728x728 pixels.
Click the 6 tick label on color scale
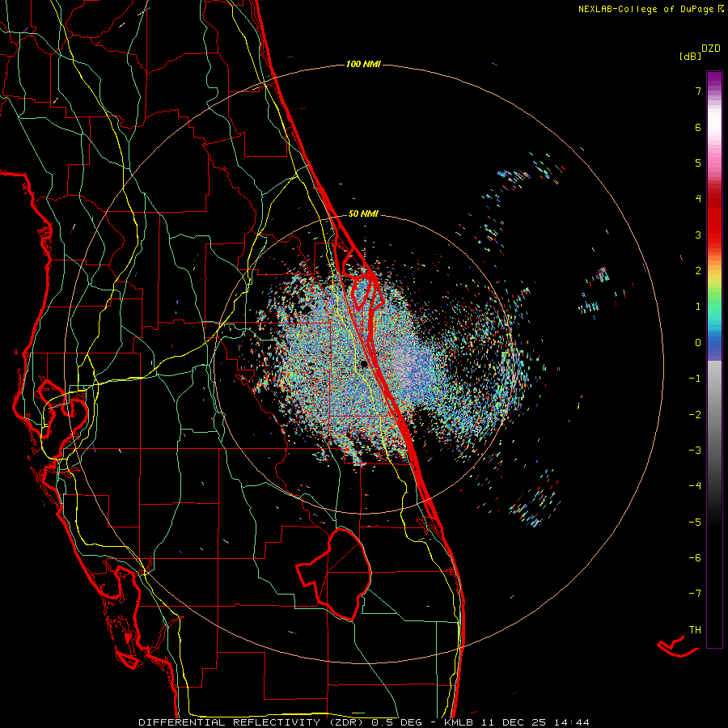(698, 127)
